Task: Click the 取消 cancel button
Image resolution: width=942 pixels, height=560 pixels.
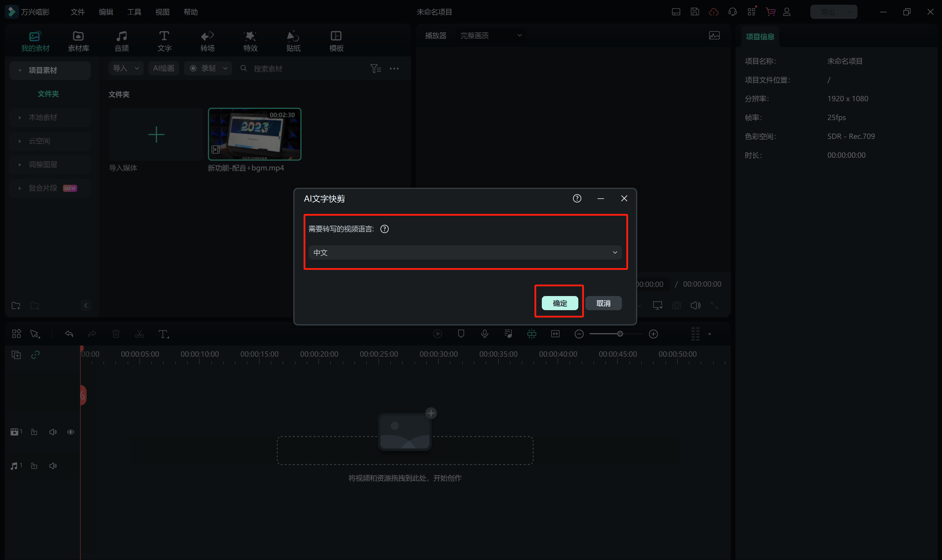Action: [x=603, y=303]
